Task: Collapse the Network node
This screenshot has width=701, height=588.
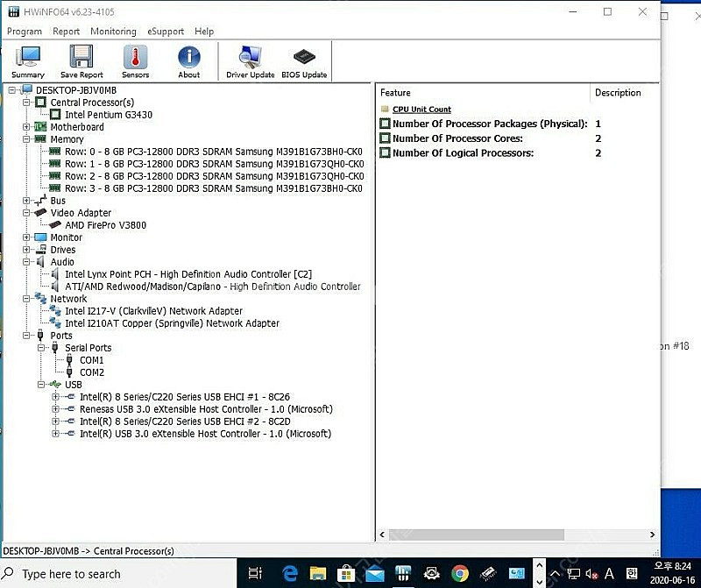Action: pos(26,298)
